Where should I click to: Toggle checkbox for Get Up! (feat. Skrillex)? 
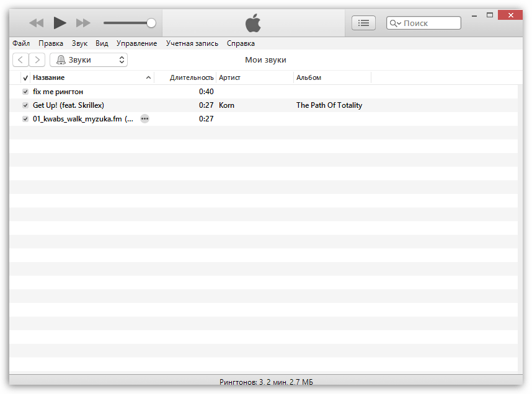click(25, 105)
